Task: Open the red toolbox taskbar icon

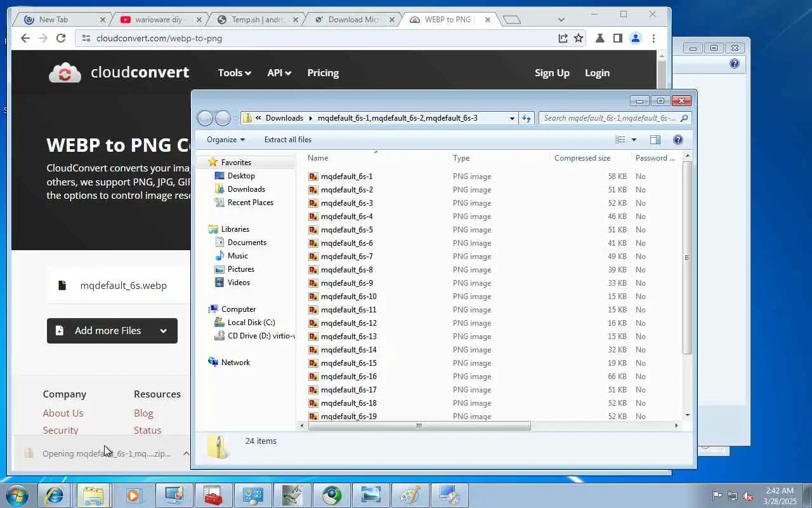Action: pyautogui.click(x=214, y=495)
